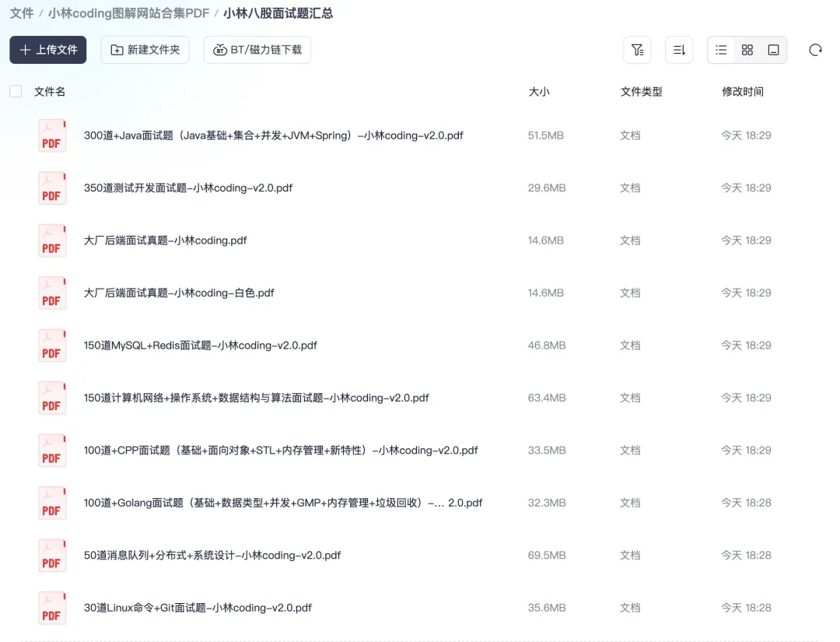The image size is (840, 642).
Task: Click PDF icon of 350道测试开发面试题
Action: 52,188
